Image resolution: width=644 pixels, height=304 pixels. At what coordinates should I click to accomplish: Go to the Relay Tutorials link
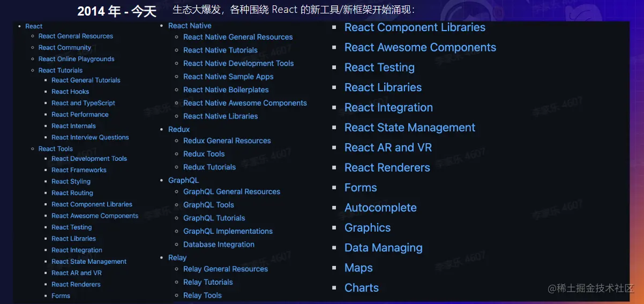(208, 282)
